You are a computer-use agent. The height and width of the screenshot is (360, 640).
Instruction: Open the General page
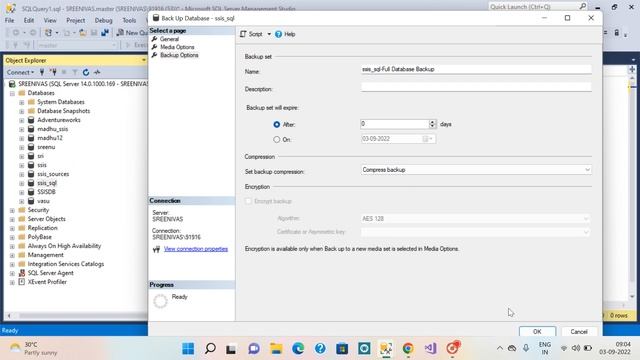(169, 39)
